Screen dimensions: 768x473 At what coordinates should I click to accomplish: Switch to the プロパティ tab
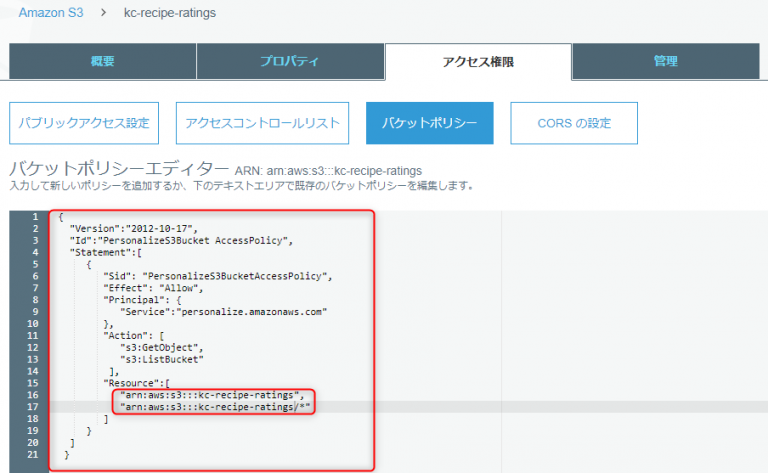tap(290, 61)
